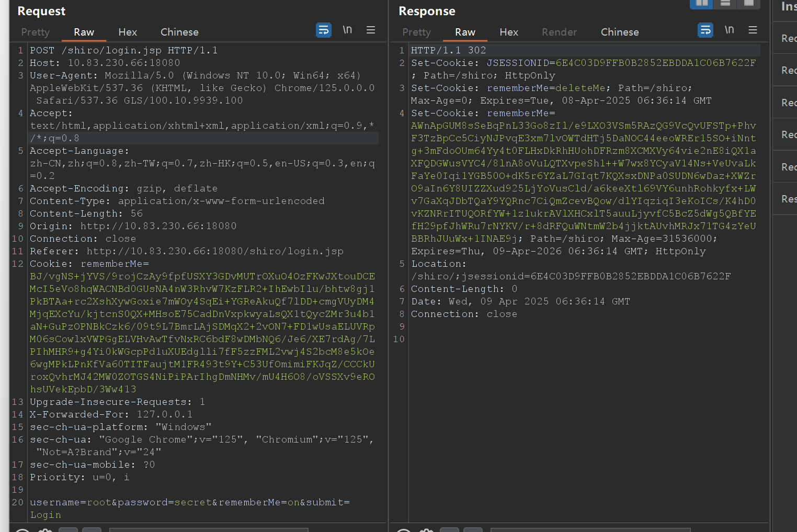Click 'Connection: close' in the Request panel

coord(83,239)
